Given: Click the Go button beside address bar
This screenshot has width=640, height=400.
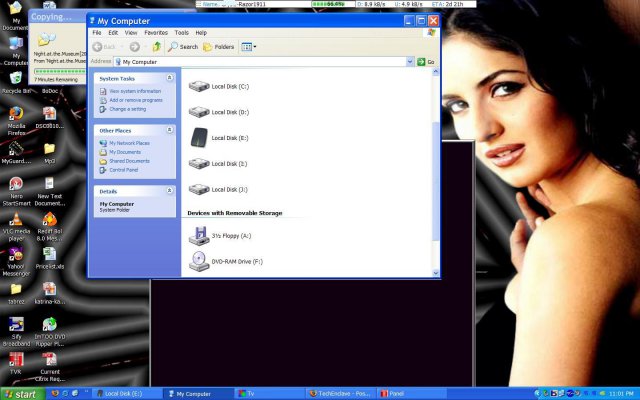Looking at the screenshot, I should [x=426, y=62].
